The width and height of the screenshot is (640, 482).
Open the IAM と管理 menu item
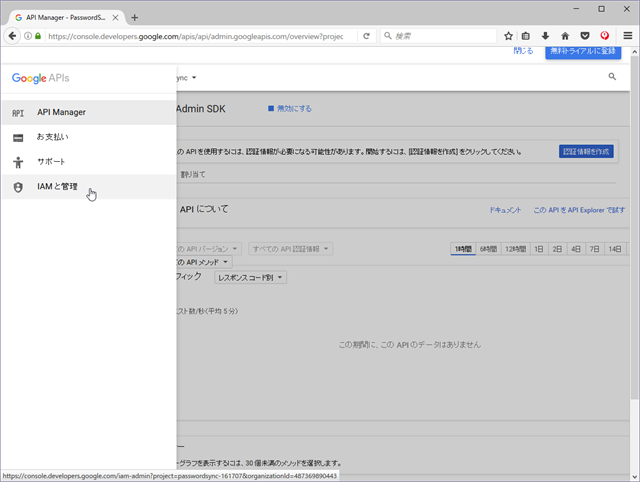pos(89,187)
